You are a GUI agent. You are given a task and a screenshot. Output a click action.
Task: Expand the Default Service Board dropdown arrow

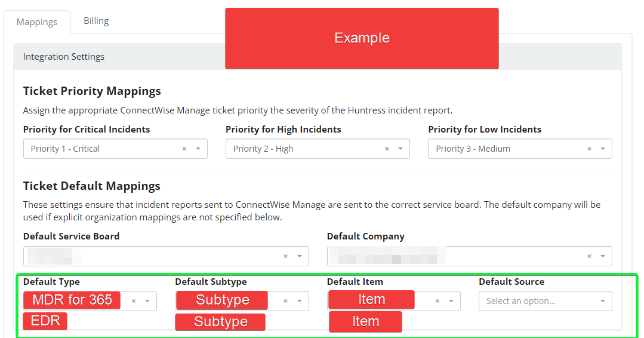click(x=299, y=256)
